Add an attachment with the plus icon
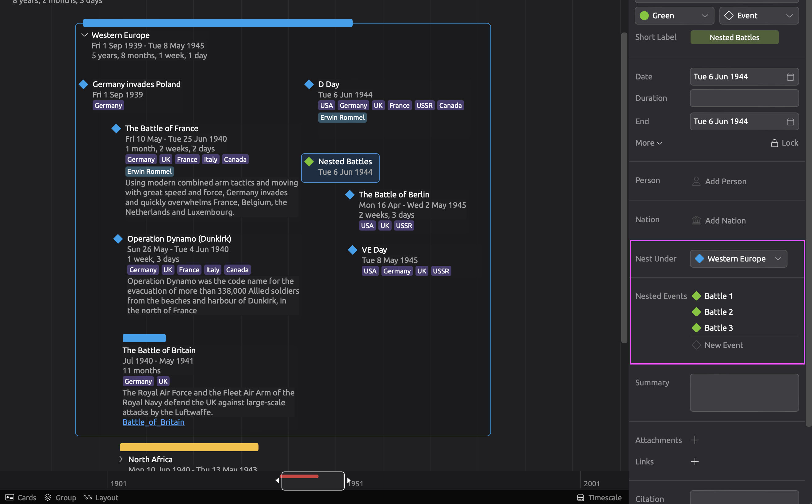 (695, 440)
